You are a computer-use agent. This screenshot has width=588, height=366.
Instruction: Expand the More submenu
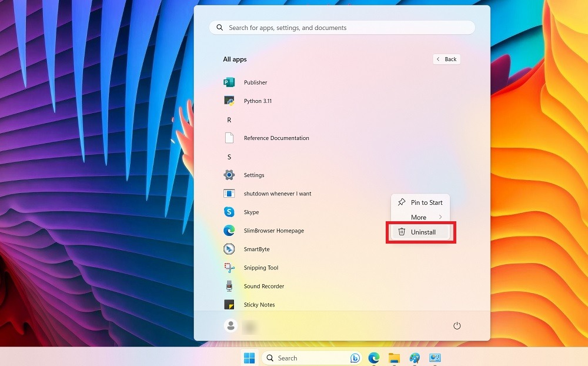420,217
